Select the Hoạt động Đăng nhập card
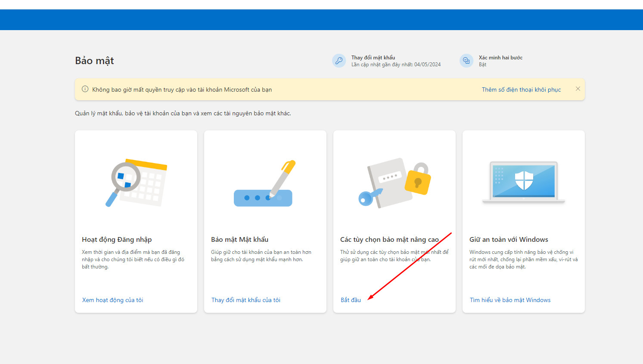The image size is (643, 364). point(136,221)
